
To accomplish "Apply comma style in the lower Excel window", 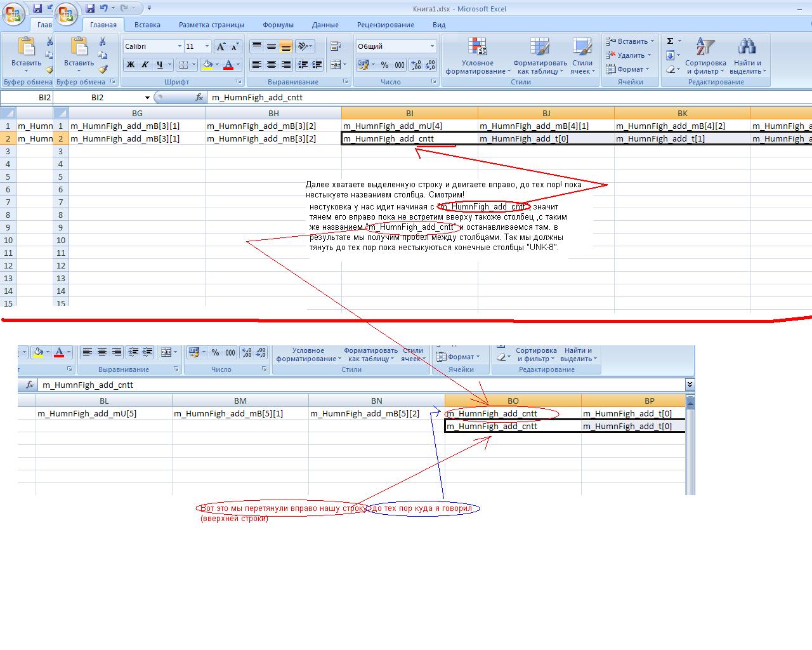I will 230,352.
